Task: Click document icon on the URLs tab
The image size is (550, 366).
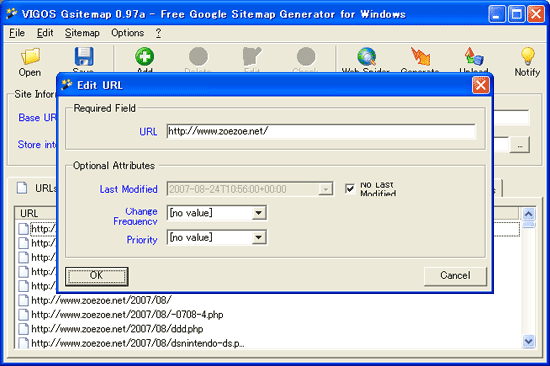Action: tap(22, 188)
